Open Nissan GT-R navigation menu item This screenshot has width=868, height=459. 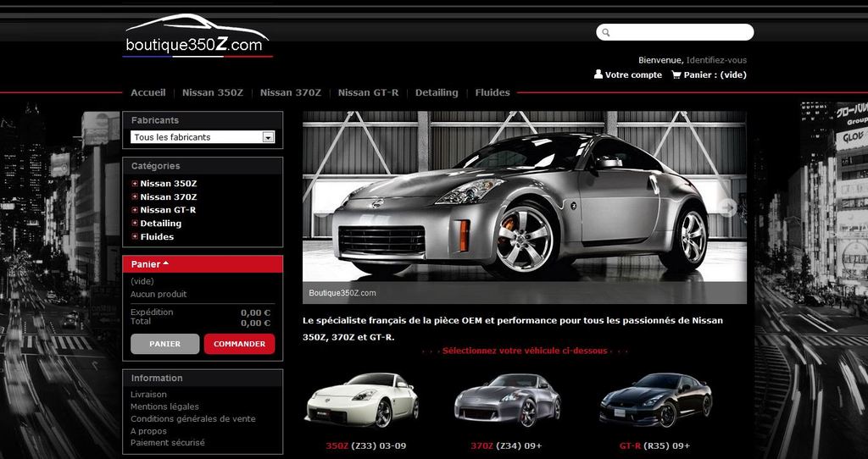(x=368, y=92)
